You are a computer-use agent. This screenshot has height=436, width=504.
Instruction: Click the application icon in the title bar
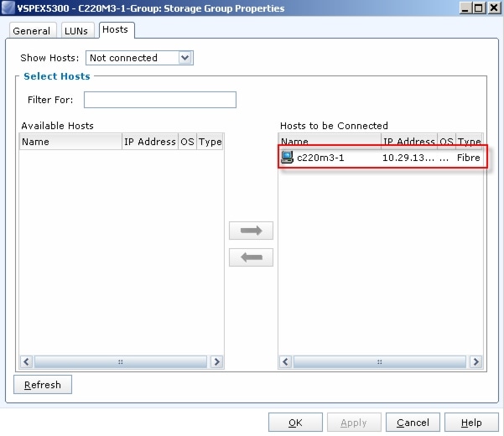(x=8, y=8)
